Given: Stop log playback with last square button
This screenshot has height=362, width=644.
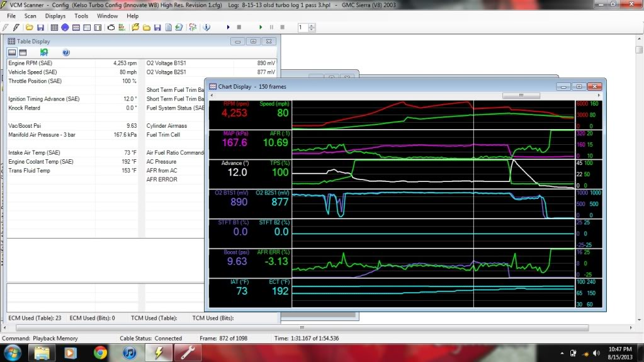Looking at the screenshot, I should (283, 28).
